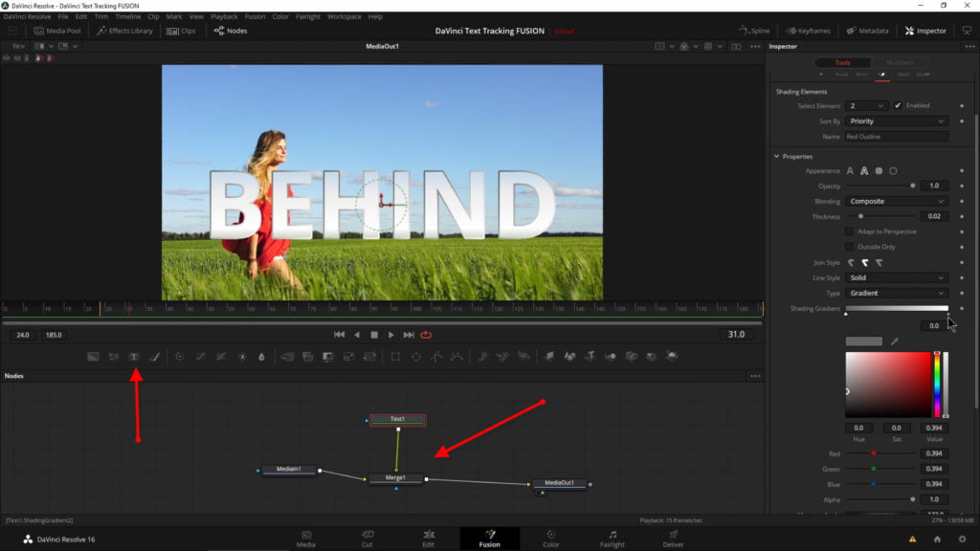Screen dimensions: 980x551
Task: Toggle Thickness keyframe dot
Action: 962,216
